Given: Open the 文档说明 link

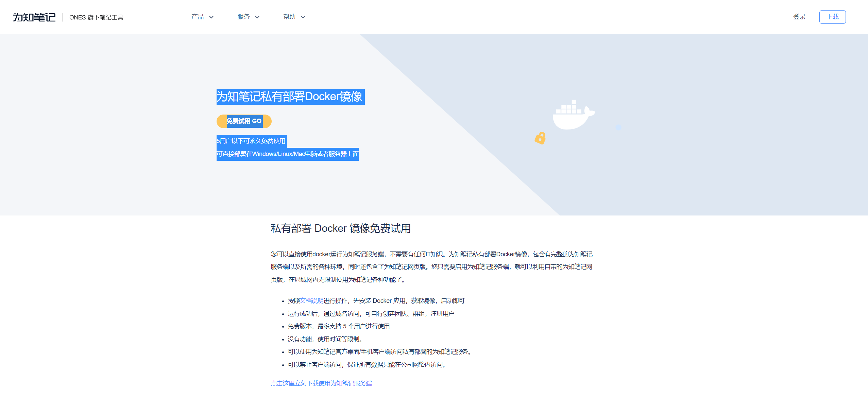Looking at the screenshot, I should 311,301.
